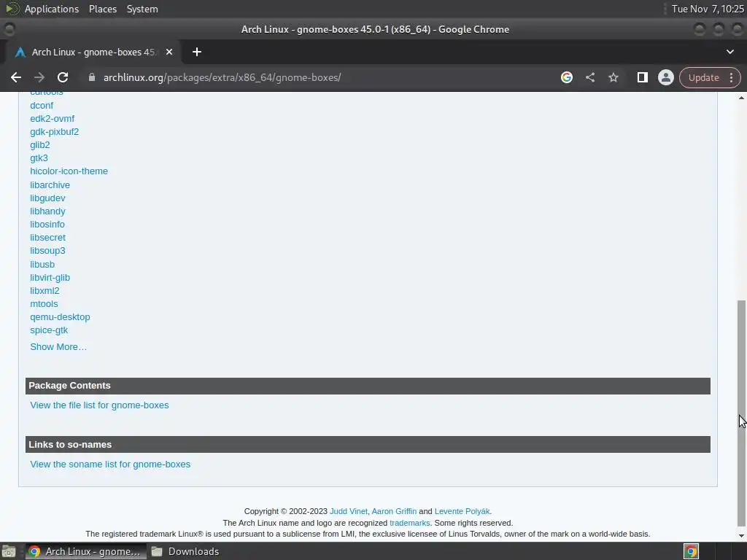747x560 pixels.
Task: View the soname list for gnome-boxes
Action: (110, 464)
